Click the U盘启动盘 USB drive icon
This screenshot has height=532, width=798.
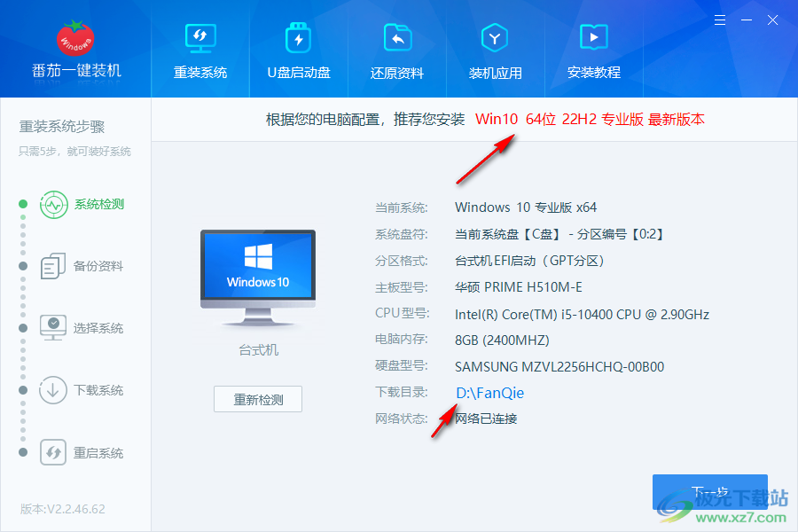pyautogui.click(x=299, y=37)
